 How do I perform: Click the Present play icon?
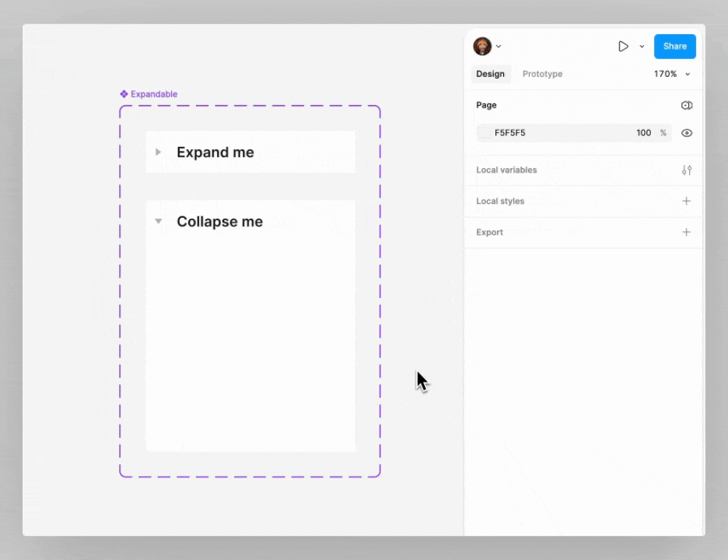coord(623,47)
